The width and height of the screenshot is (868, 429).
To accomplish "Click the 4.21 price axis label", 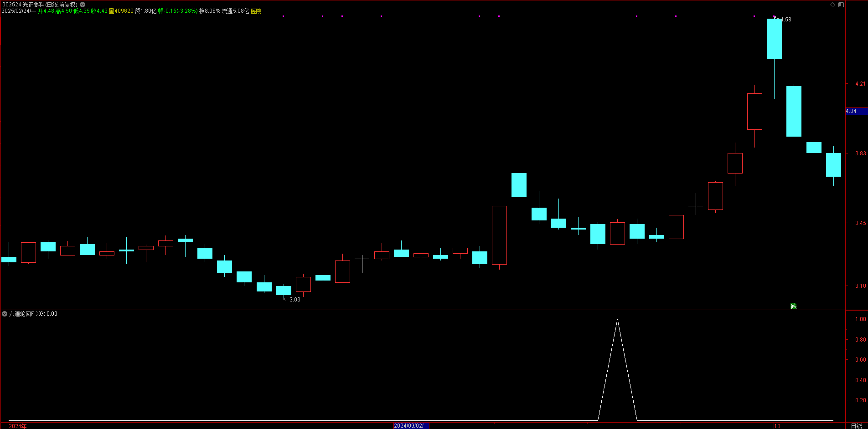I will [x=860, y=84].
